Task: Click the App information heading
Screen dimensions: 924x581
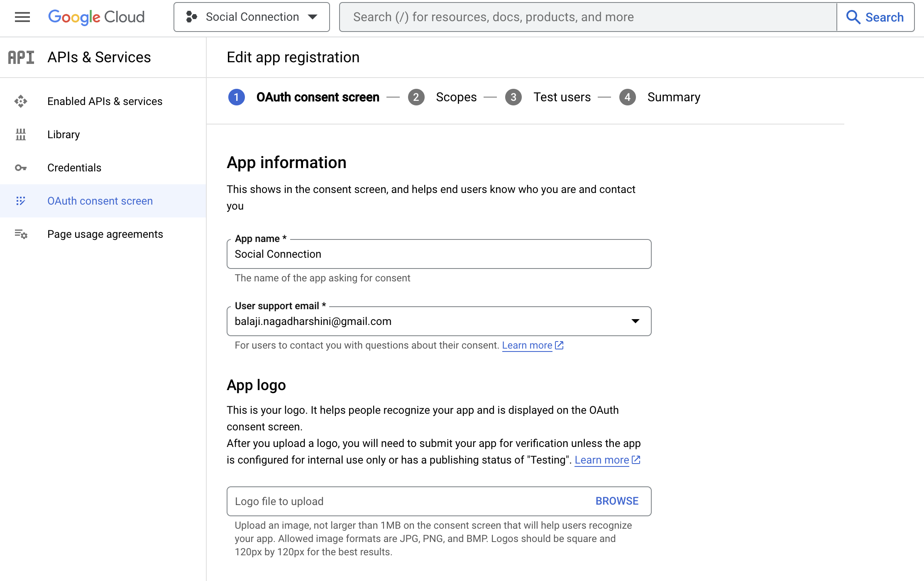Action: [286, 163]
